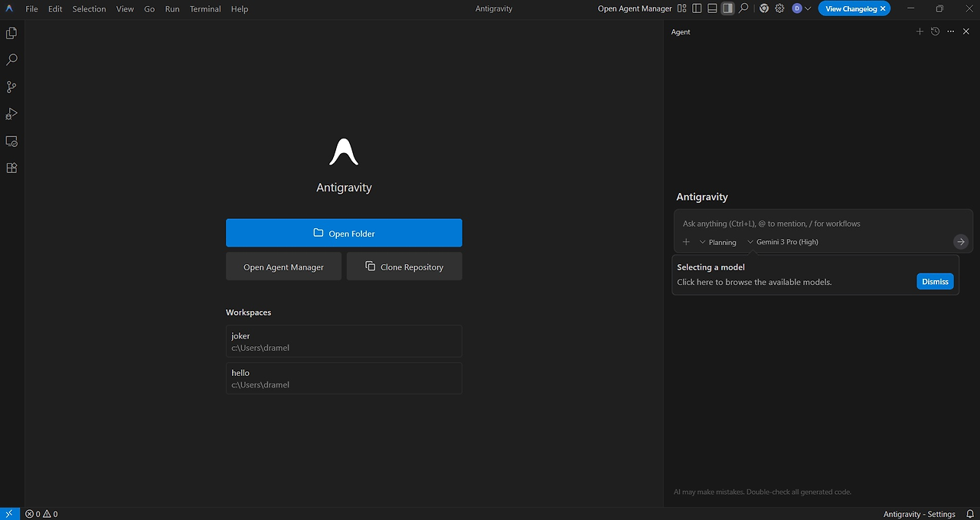Open the Chrome browser icon in title bar
This screenshot has height=520, width=980.
(x=764, y=8)
